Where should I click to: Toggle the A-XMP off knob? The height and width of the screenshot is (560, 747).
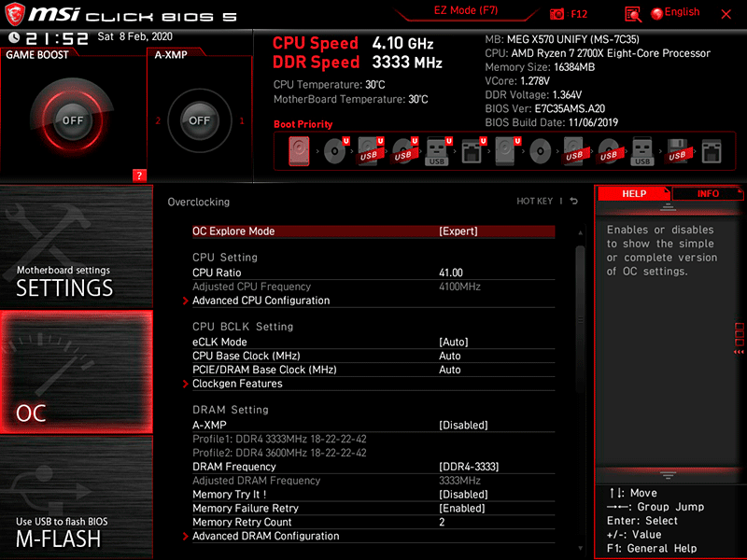tap(199, 120)
